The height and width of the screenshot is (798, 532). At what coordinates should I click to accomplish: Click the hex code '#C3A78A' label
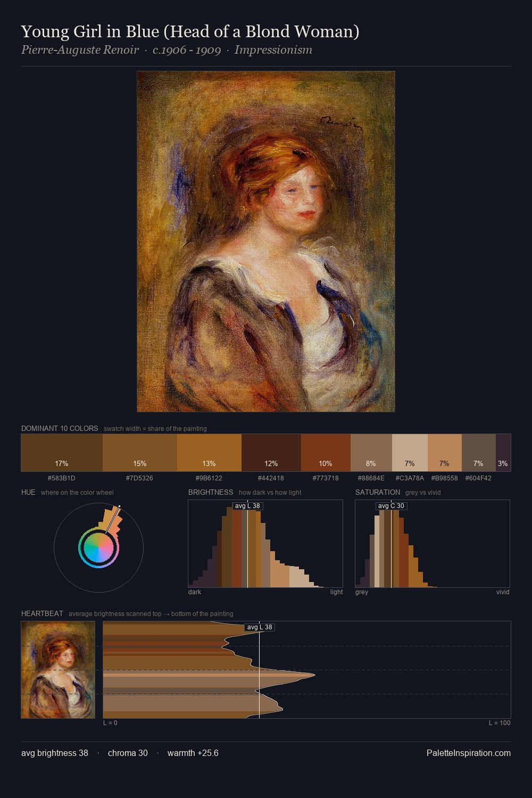pyautogui.click(x=410, y=478)
